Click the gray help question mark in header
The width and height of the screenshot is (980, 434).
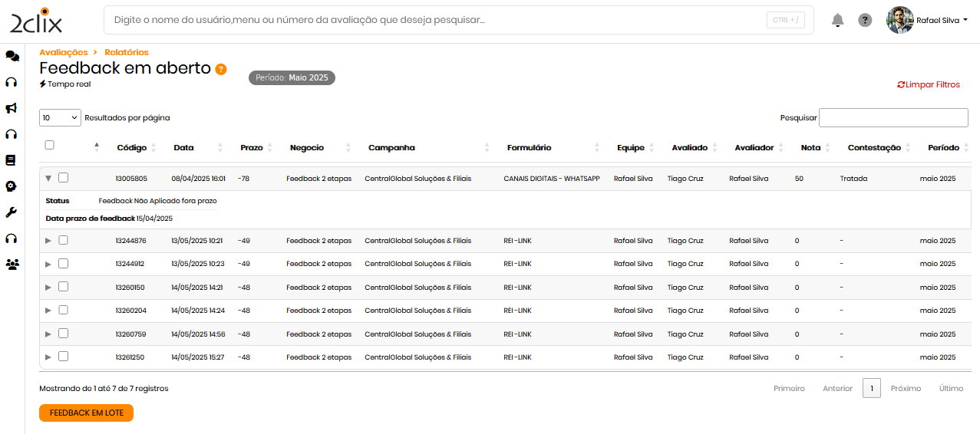865,21
